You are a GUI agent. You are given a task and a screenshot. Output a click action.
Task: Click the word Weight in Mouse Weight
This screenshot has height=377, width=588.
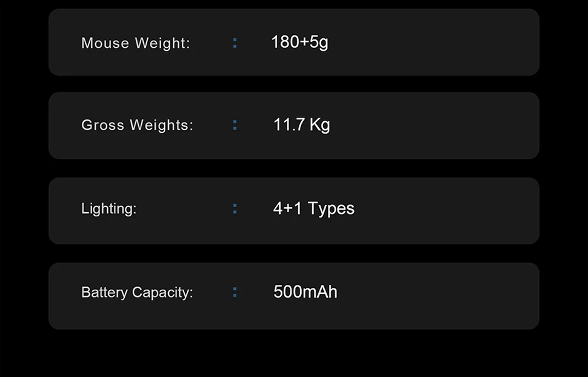pyautogui.click(x=162, y=44)
